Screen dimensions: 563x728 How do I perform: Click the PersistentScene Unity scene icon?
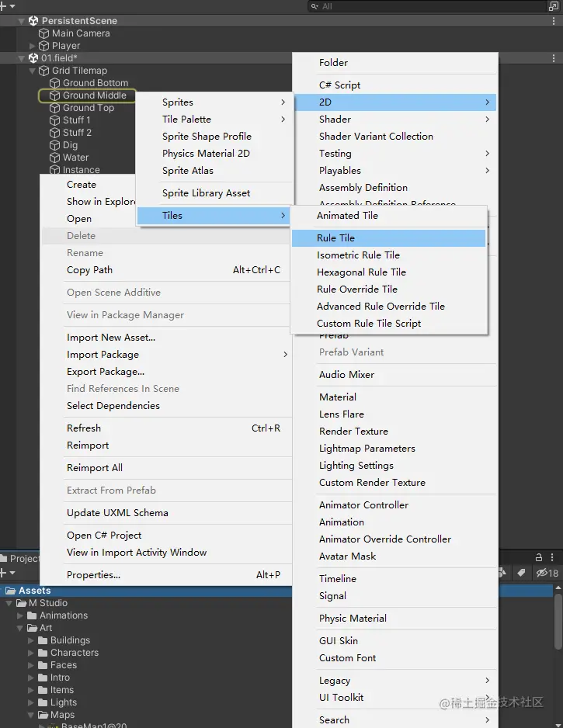pyautogui.click(x=33, y=21)
